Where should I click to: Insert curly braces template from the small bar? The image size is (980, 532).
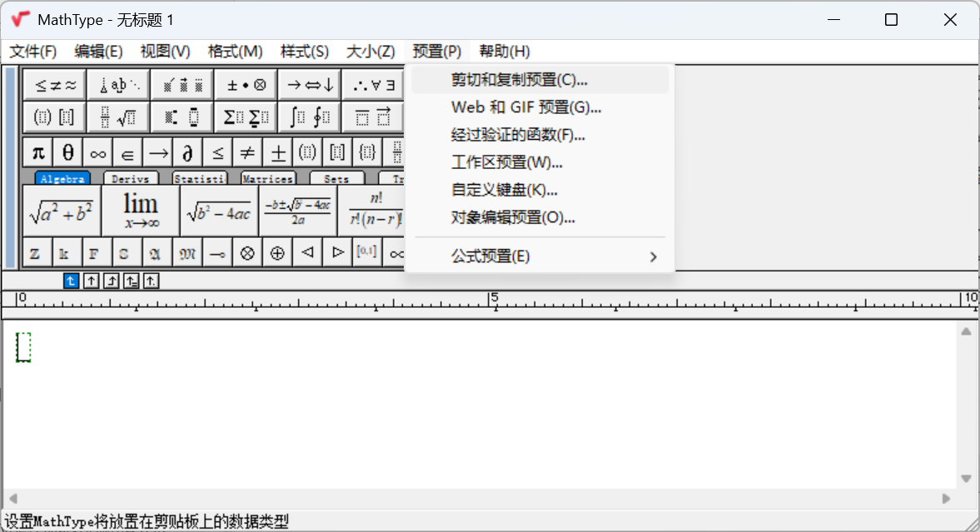click(367, 152)
